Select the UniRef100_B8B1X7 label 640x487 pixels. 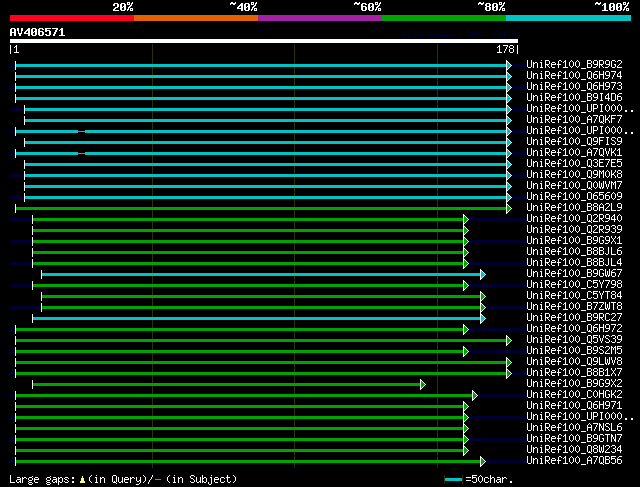tap(574, 373)
